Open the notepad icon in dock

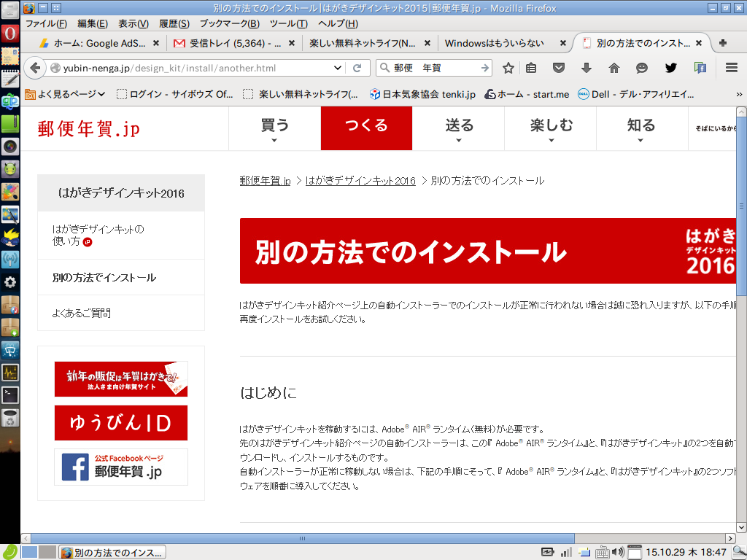point(10,79)
